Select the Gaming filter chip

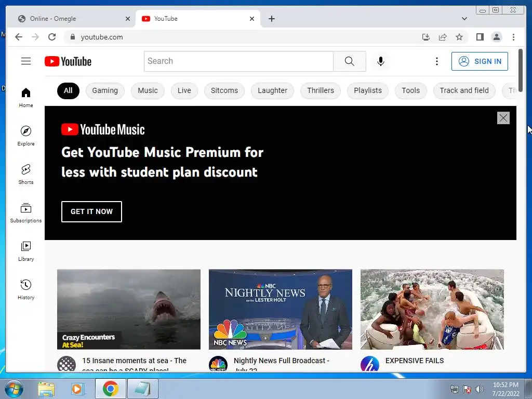click(105, 90)
